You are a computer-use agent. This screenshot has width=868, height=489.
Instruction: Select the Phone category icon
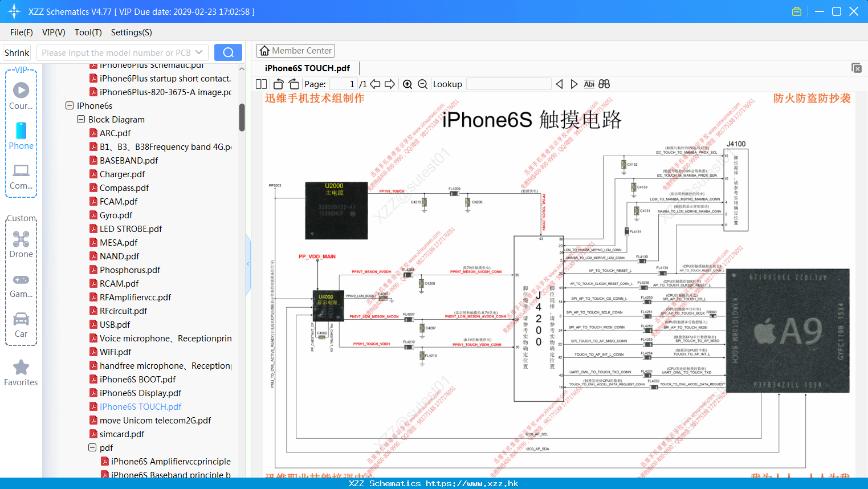click(21, 136)
